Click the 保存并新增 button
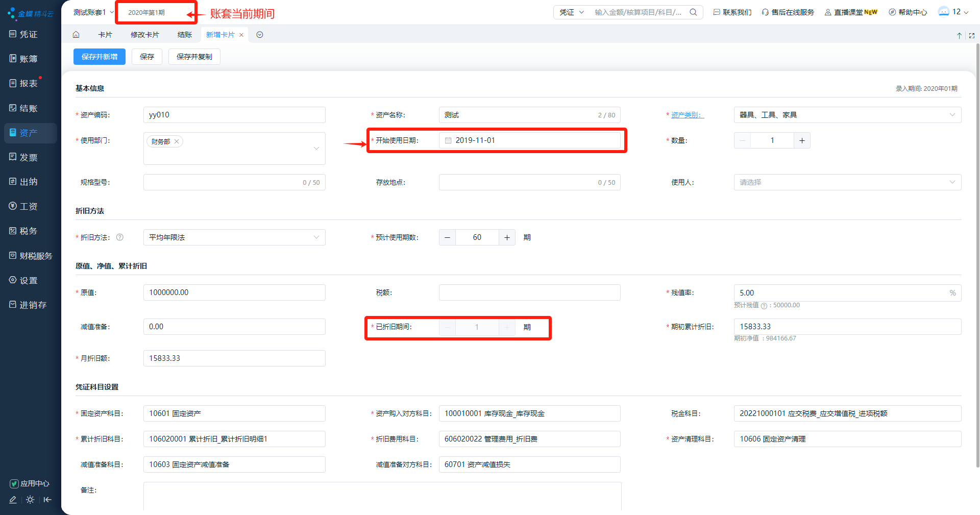 (100, 57)
